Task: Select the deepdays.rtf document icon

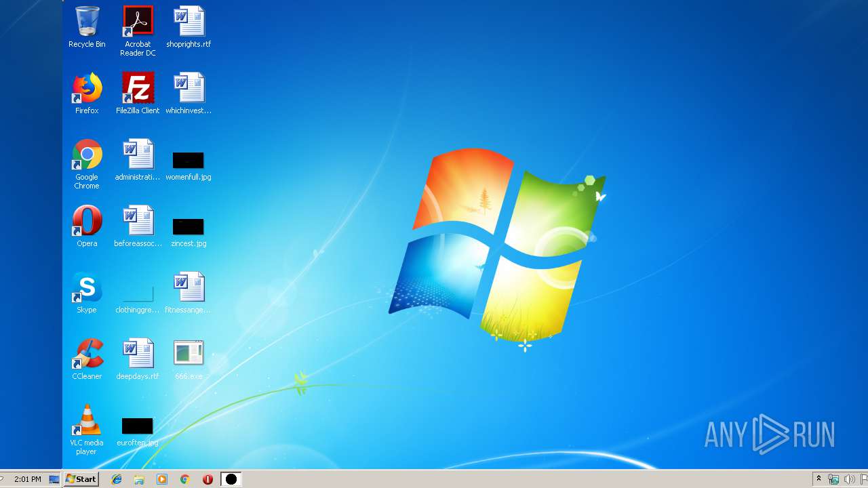Action: pos(138,359)
